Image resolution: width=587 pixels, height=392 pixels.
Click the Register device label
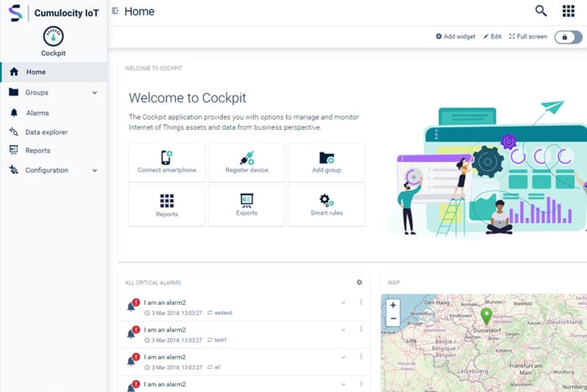coord(247,170)
